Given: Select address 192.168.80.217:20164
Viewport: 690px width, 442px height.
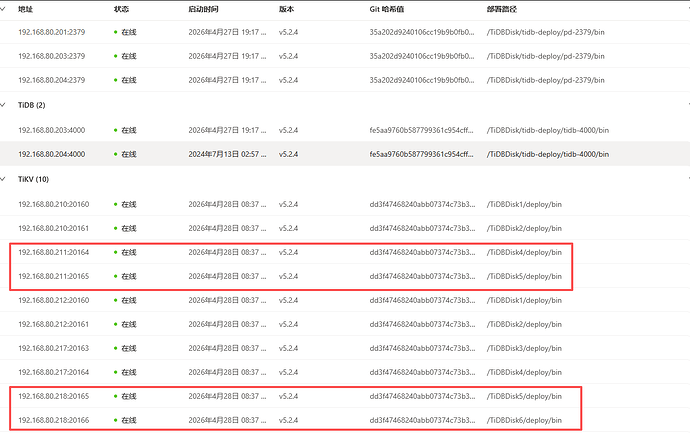Looking at the screenshot, I should pos(53,372).
